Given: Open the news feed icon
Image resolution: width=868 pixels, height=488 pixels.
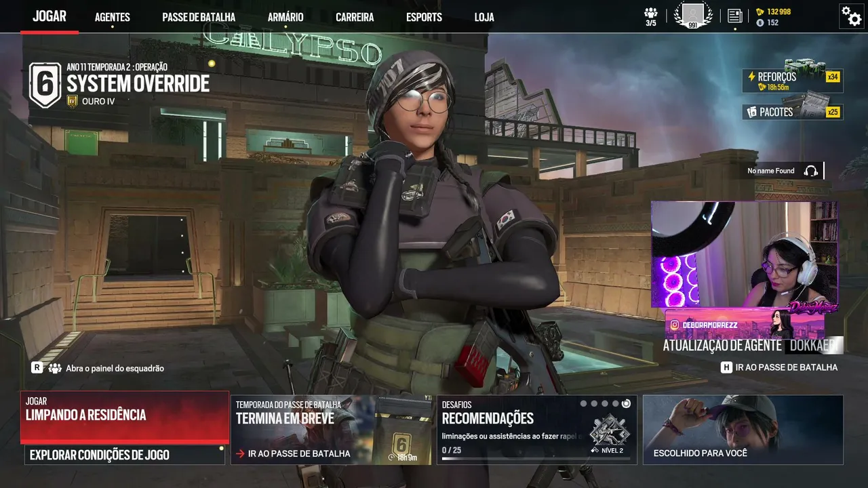Looking at the screenshot, I should (x=734, y=16).
